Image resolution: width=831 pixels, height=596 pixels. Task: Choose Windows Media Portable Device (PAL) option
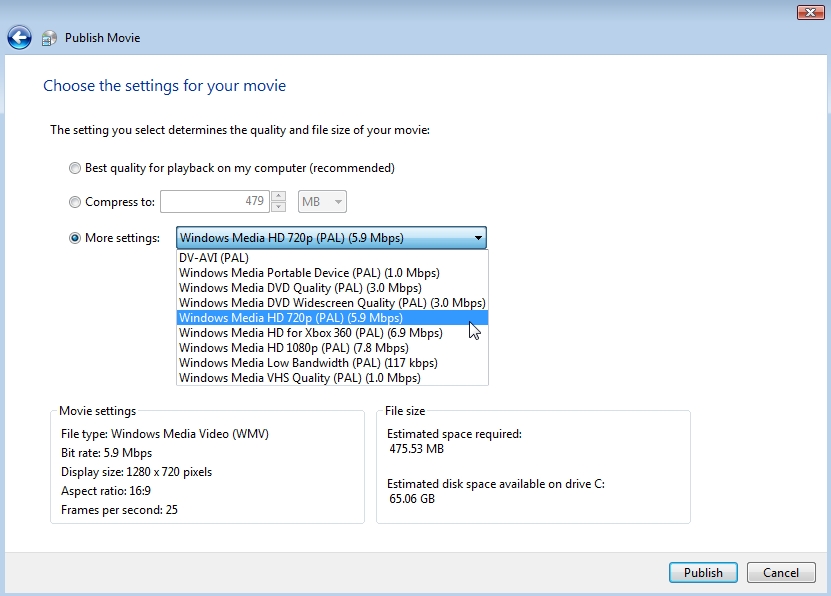332,273
